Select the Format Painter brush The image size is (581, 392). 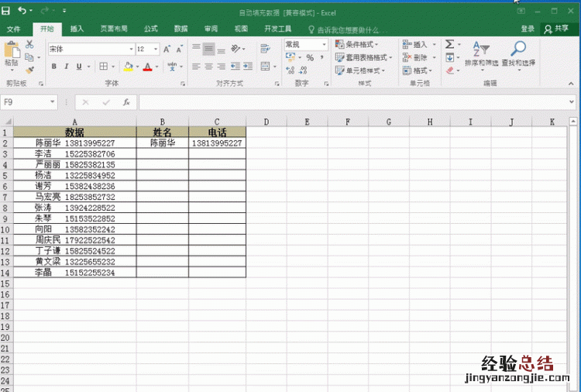tap(29, 70)
